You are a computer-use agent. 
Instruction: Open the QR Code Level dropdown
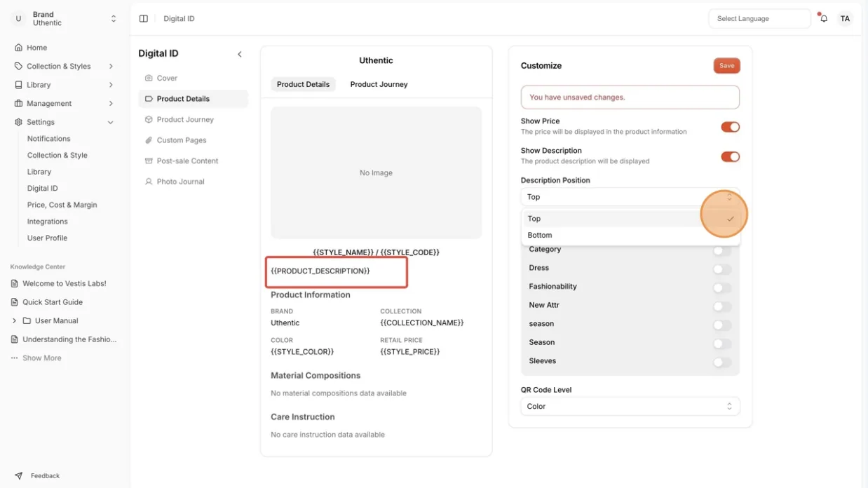[630, 406]
